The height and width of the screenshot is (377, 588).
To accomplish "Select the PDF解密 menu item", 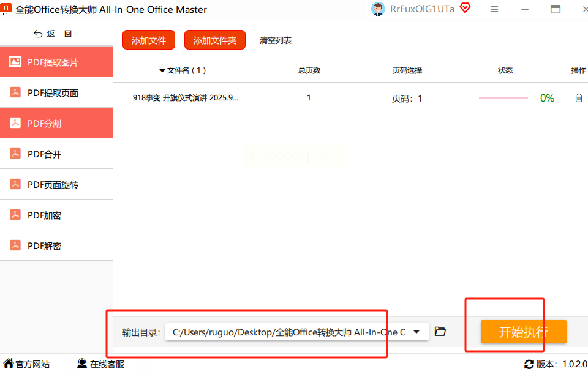I will [x=56, y=246].
